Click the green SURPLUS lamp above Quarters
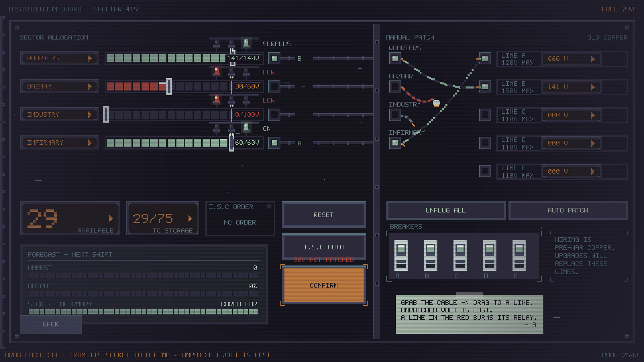644x362 pixels. pos(246,43)
